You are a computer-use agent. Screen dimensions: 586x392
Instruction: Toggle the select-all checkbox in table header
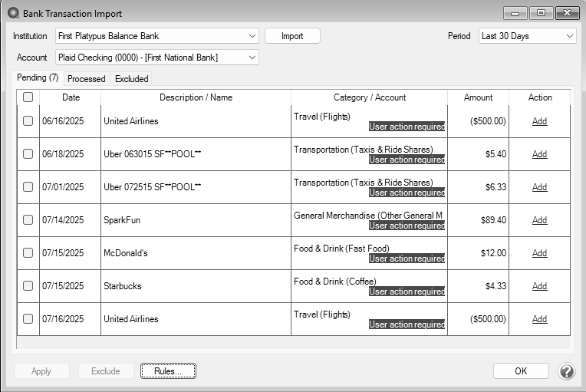(x=28, y=97)
